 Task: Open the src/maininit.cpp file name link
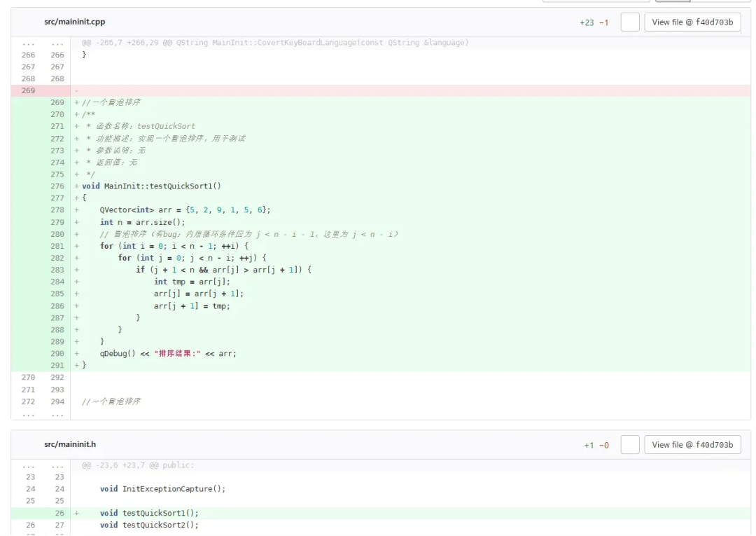click(74, 22)
